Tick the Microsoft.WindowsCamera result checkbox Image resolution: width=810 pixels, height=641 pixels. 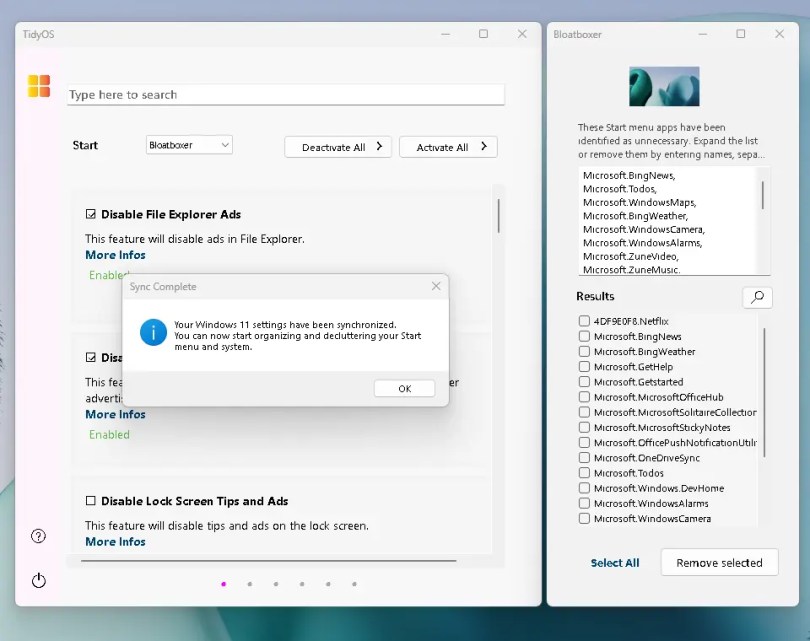pos(584,519)
